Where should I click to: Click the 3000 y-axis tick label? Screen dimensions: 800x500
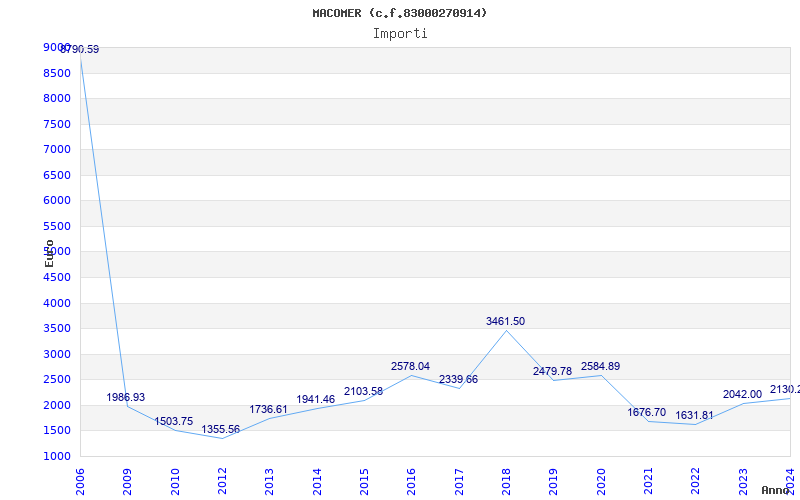[57, 354]
